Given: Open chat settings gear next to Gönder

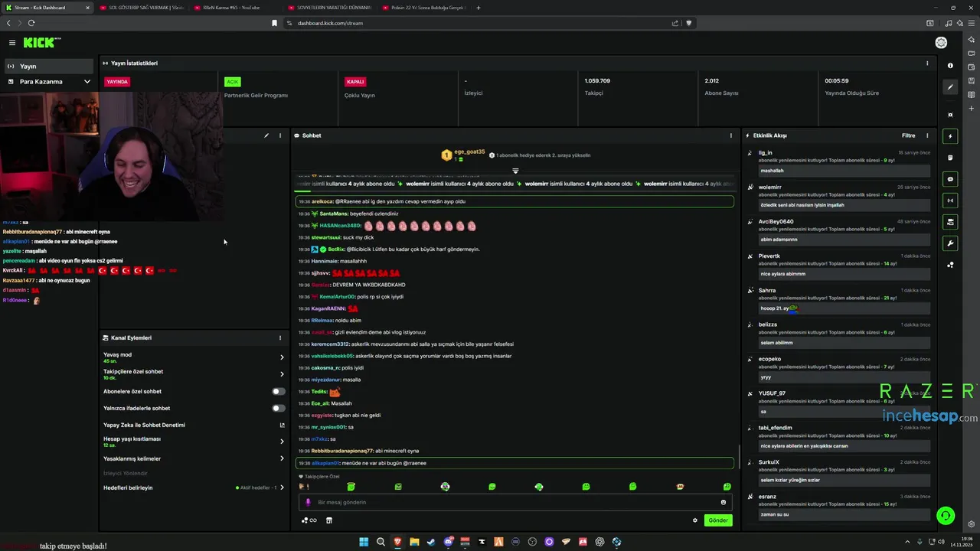Looking at the screenshot, I should point(695,520).
